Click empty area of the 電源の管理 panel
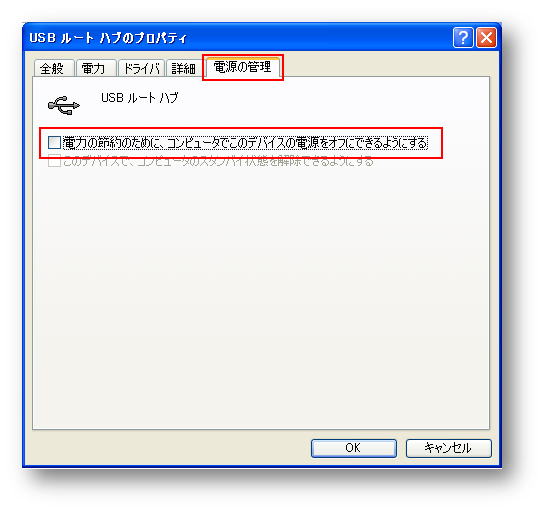This screenshot has width=544, height=511. (x=260, y=295)
